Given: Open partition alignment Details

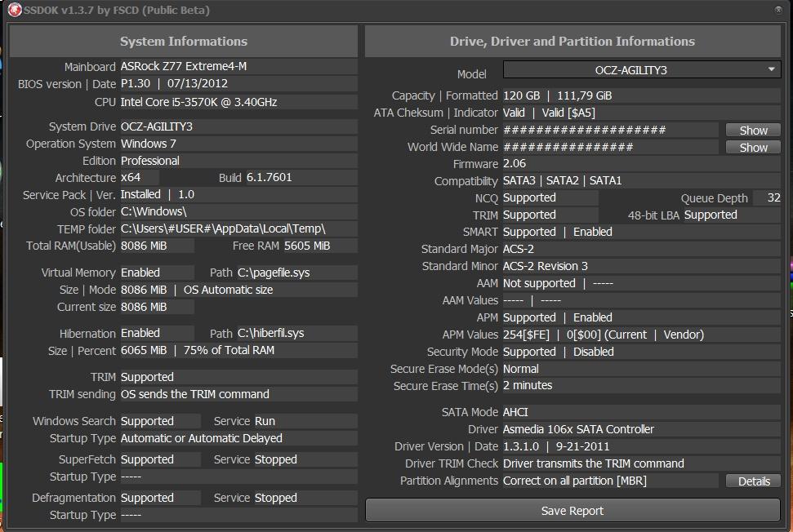Looking at the screenshot, I should point(753,481).
